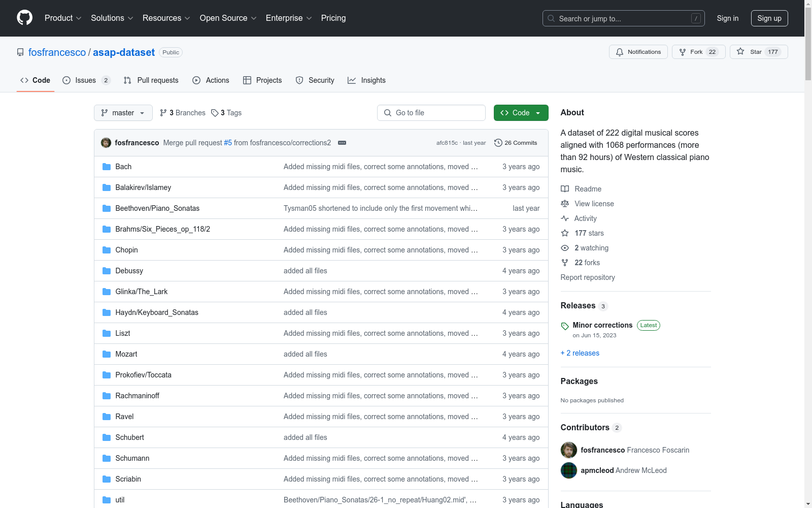Open the Beethoven/Piano_Sonatas folder

(x=157, y=208)
